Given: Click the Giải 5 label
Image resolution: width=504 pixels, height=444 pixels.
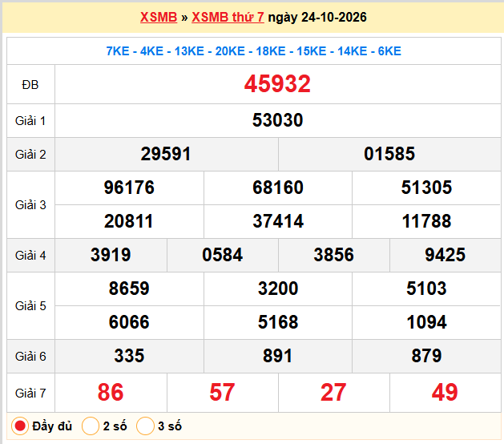Looking at the screenshot, I should point(30,306).
